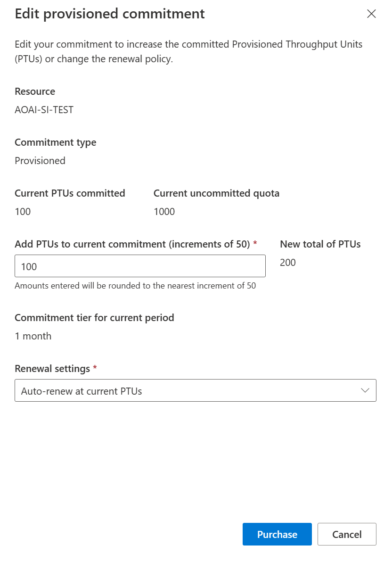Click the 'Resource' heading label
392x562 pixels.
(x=35, y=91)
